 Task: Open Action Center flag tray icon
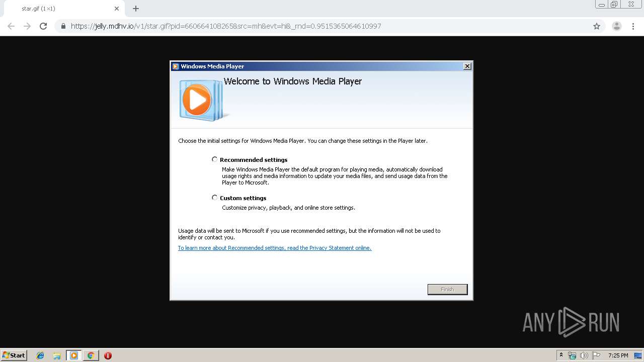pos(596,355)
